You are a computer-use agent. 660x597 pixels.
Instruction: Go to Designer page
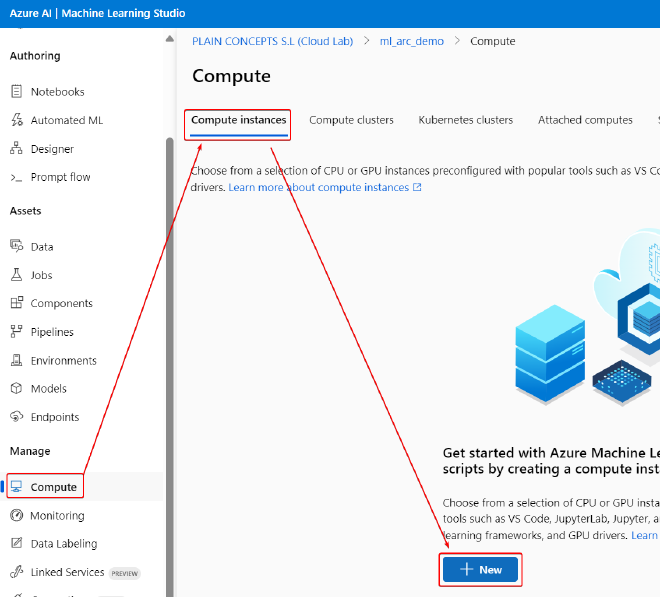pyautogui.click(x=52, y=149)
